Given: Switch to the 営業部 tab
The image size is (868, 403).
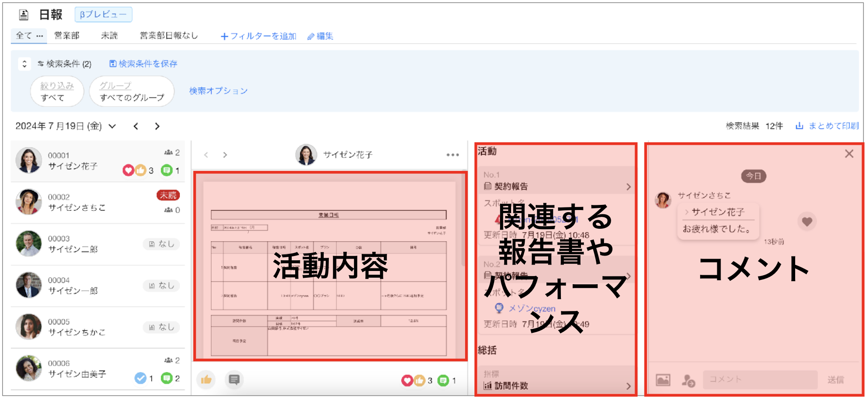Looking at the screenshot, I should tap(67, 35).
